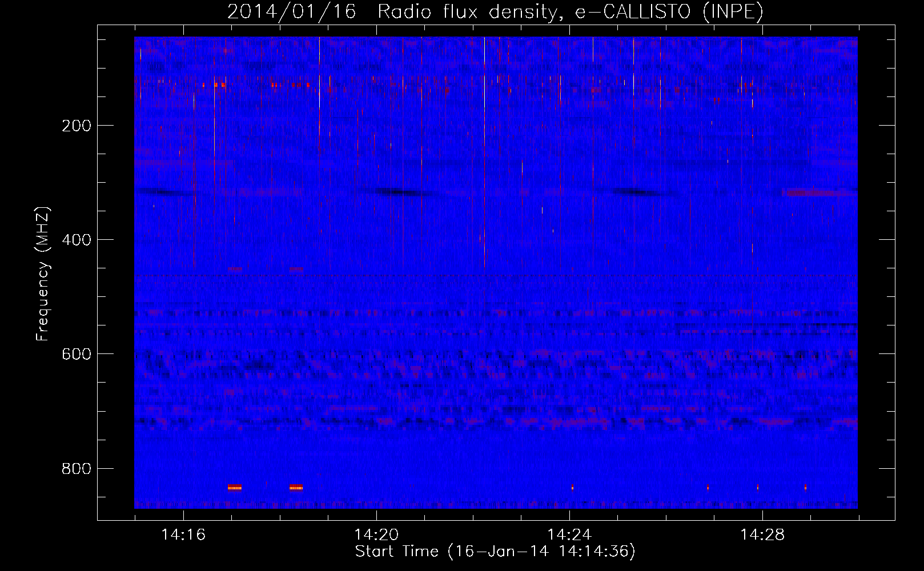
Task: Click the 'Start Time (16-Jan-14 14:14:36)' axis label
Action: tap(495, 552)
